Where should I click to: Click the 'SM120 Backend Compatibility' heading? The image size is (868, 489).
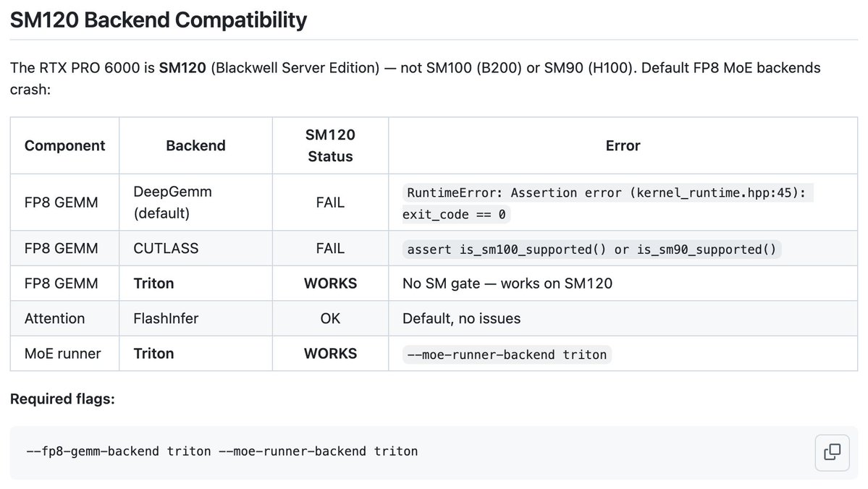coord(159,20)
